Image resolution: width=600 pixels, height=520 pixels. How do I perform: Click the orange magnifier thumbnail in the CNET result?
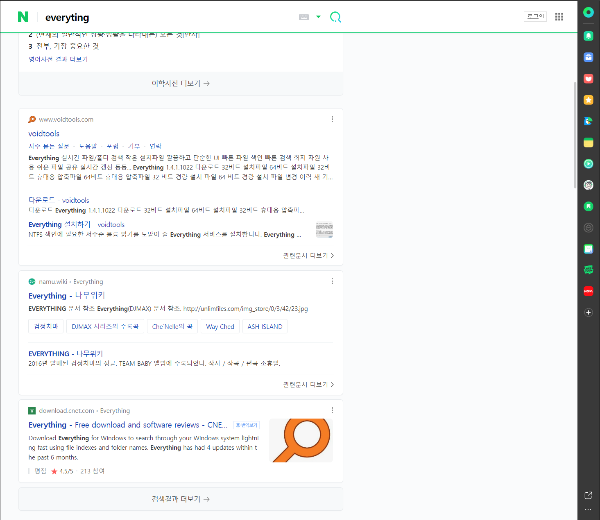[301, 440]
